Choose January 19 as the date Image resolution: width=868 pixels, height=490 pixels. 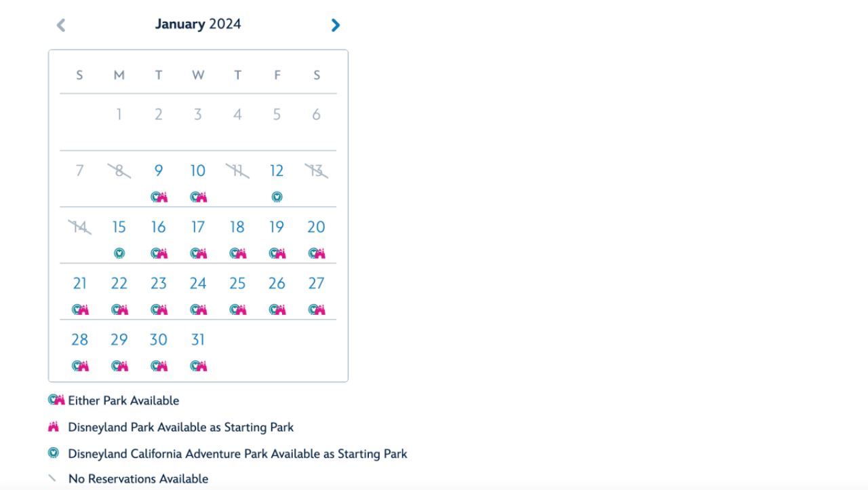click(277, 227)
